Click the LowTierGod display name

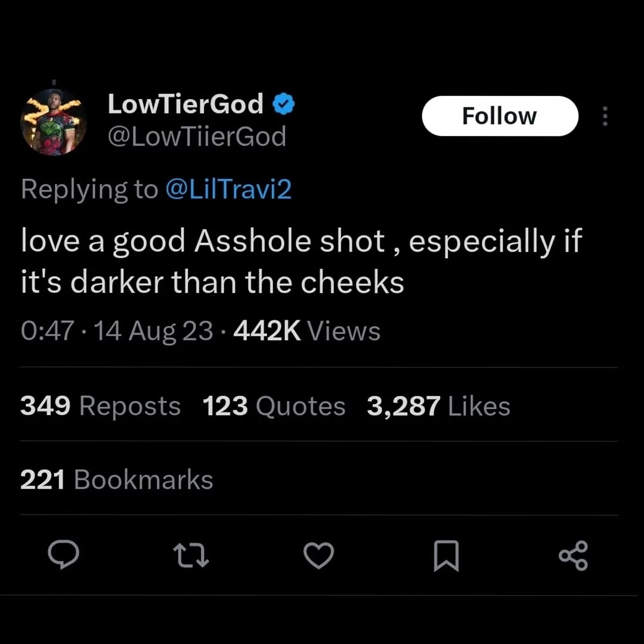pyautogui.click(x=185, y=104)
